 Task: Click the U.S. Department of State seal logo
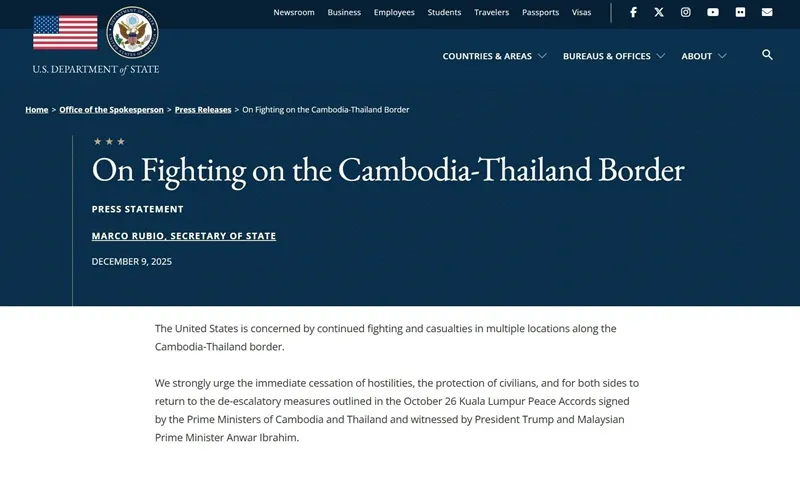(x=132, y=33)
